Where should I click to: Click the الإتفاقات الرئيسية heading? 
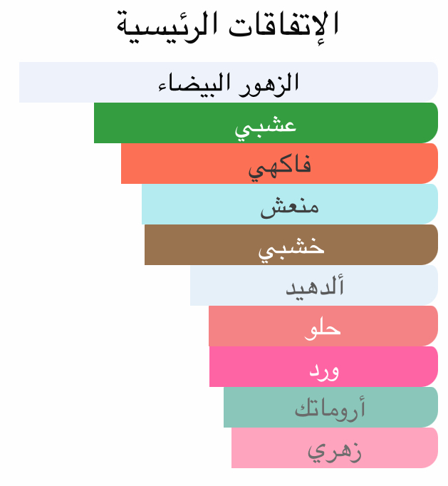[x=227, y=25]
